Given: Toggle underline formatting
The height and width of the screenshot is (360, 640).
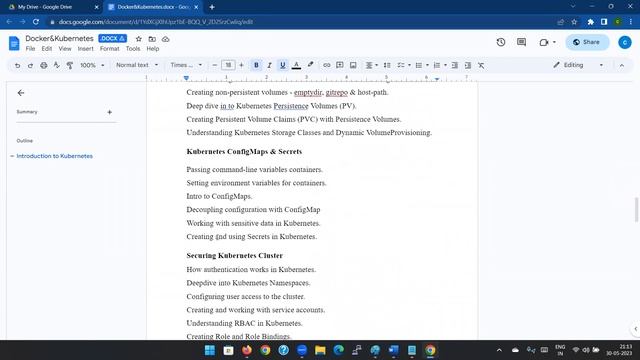Looking at the screenshot, I should click(x=282, y=65).
